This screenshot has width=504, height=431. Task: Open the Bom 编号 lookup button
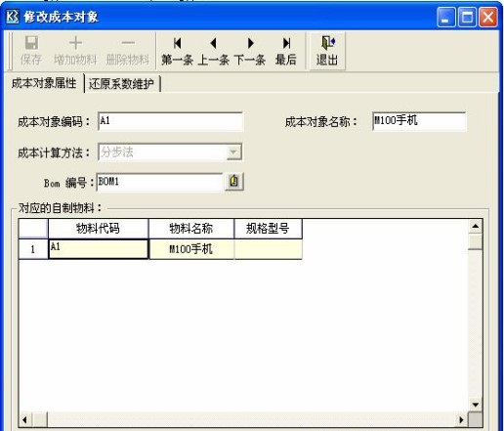pyautogui.click(x=233, y=181)
